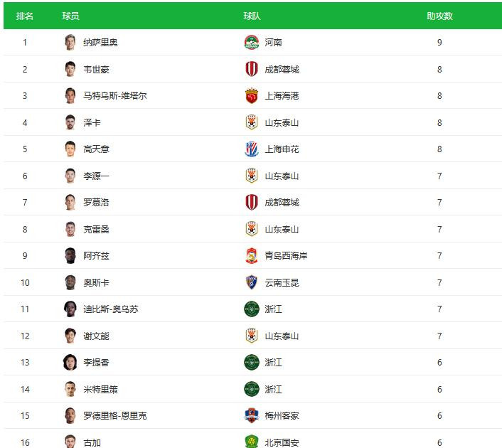Open player link 马特乌斯-维塔尔

click(114, 96)
